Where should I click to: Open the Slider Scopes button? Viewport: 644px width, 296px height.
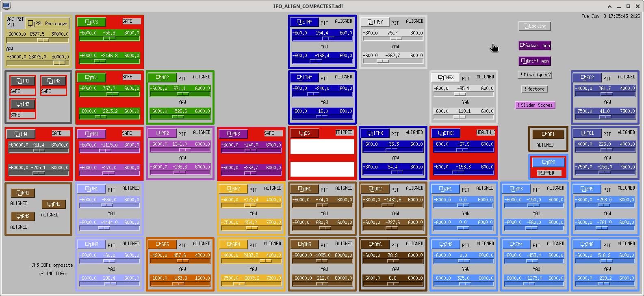[x=535, y=105]
